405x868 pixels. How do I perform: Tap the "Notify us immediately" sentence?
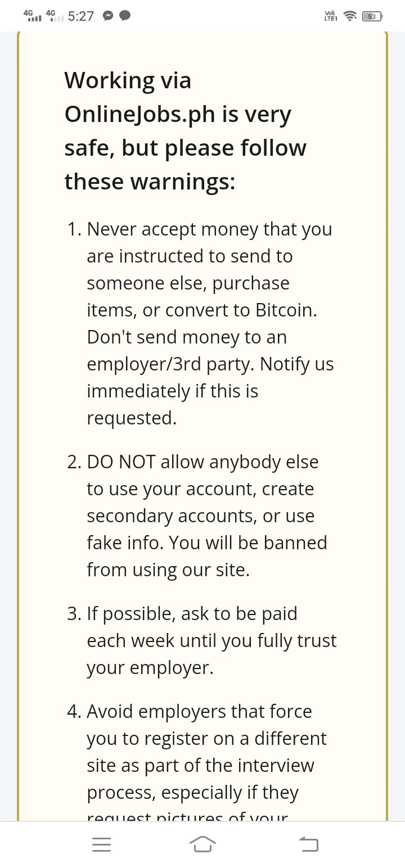(x=210, y=391)
